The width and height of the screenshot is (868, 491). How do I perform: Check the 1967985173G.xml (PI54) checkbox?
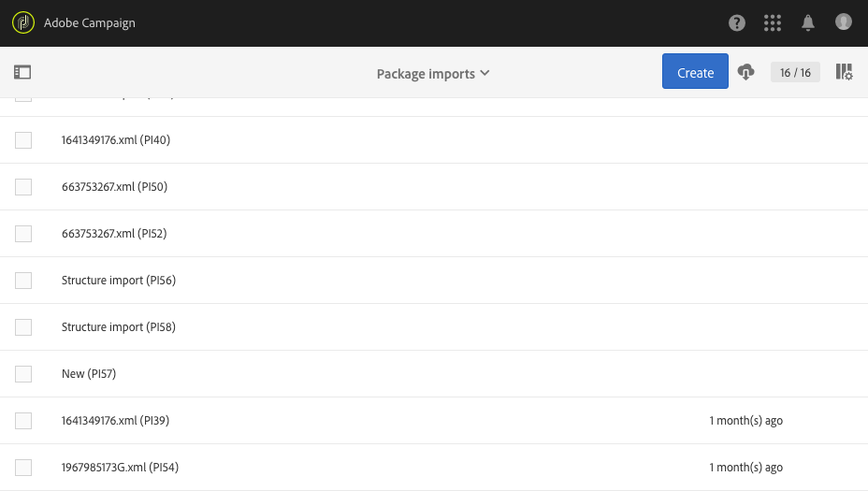pyautogui.click(x=23, y=468)
